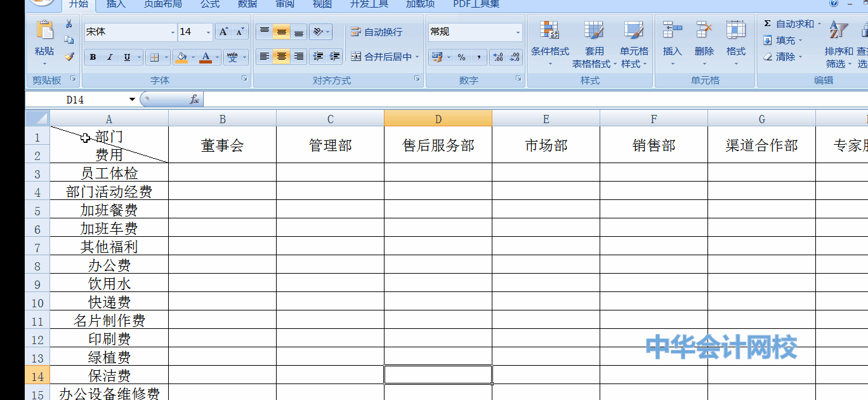Image resolution: width=868 pixels, height=400 pixels.
Task: Open fill color dropdown arrow
Action: [x=193, y=57]
